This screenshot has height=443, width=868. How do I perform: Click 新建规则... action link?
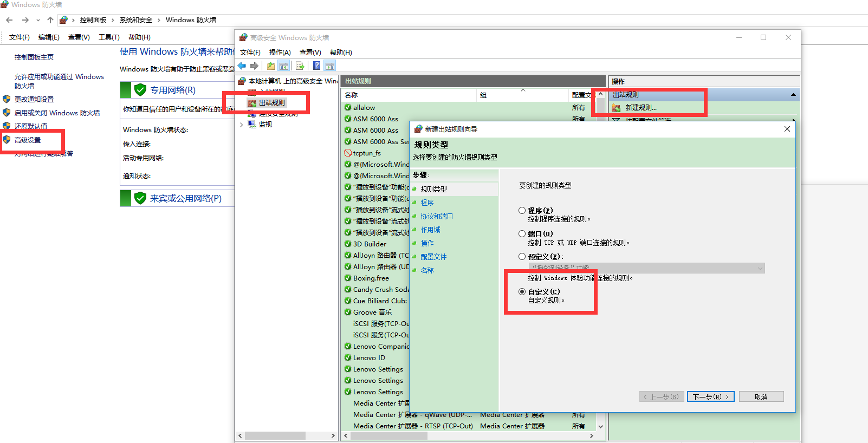641,108
